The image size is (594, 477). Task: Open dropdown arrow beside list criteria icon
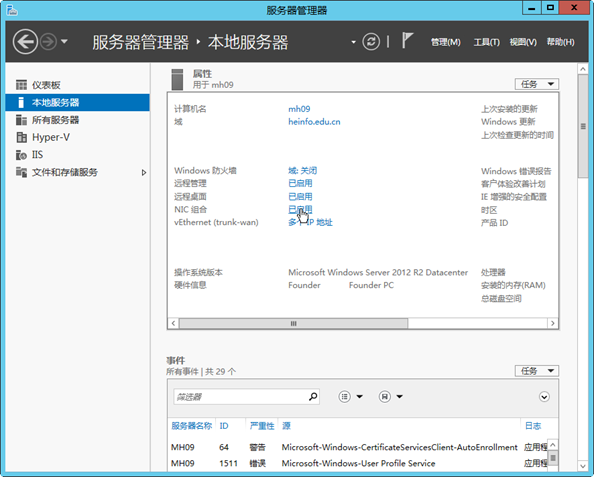(360, 397)
